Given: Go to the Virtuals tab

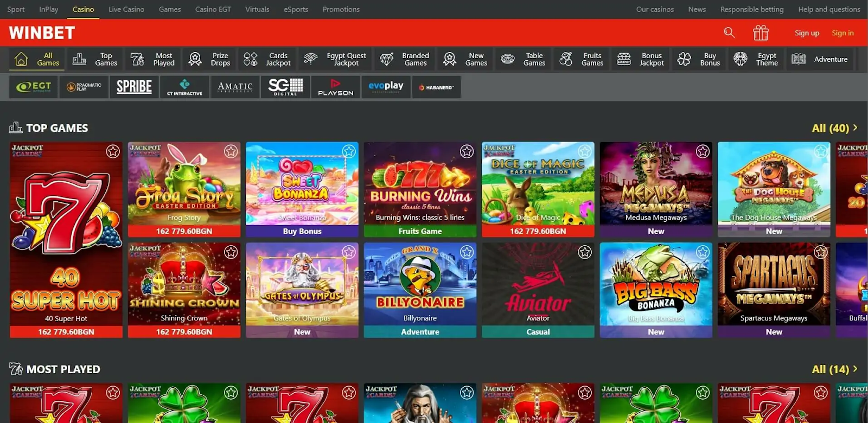Looking at the screenshot, I should pos(257,9).
